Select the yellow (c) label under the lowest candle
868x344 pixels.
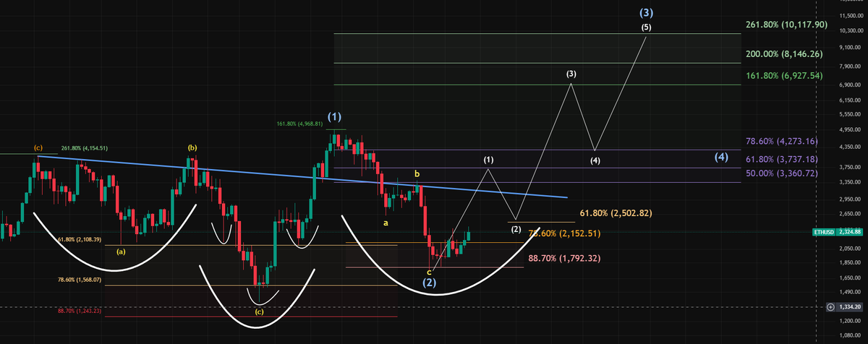(x=259, y=312)
